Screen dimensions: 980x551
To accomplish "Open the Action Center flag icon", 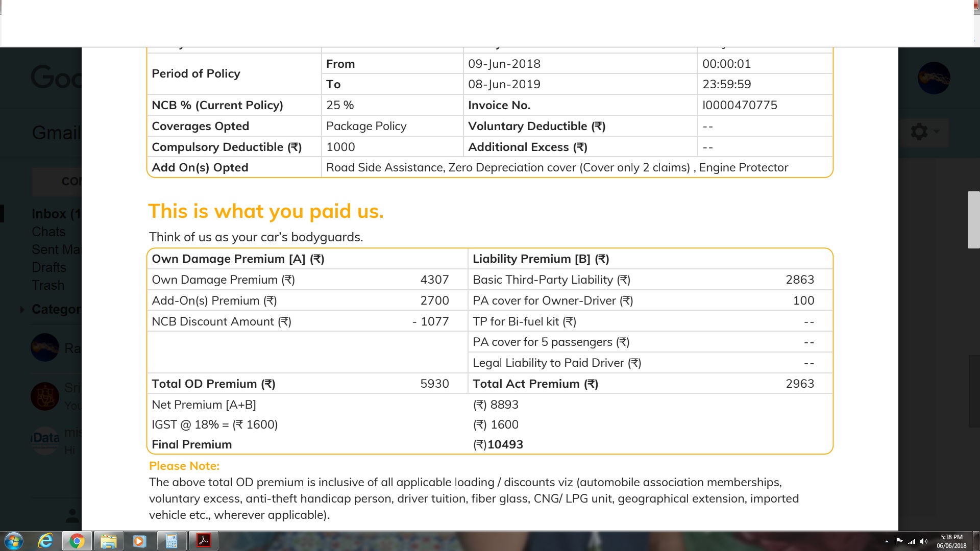I will (x=899, y=541).
